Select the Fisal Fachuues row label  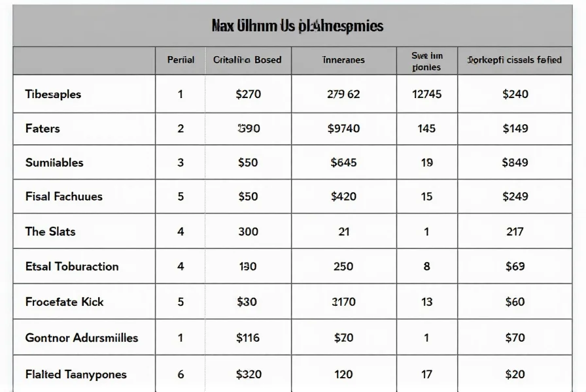click(x=63, y=197)
